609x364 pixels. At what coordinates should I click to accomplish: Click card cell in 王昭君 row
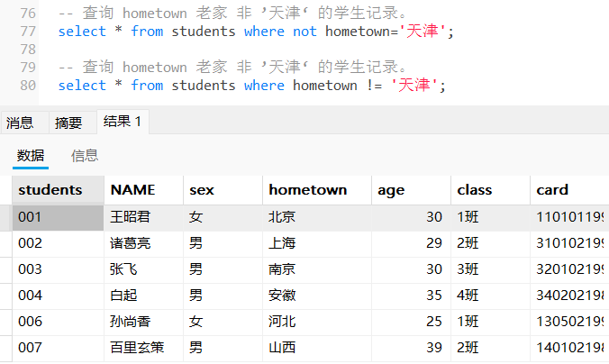tap(569, 217)
